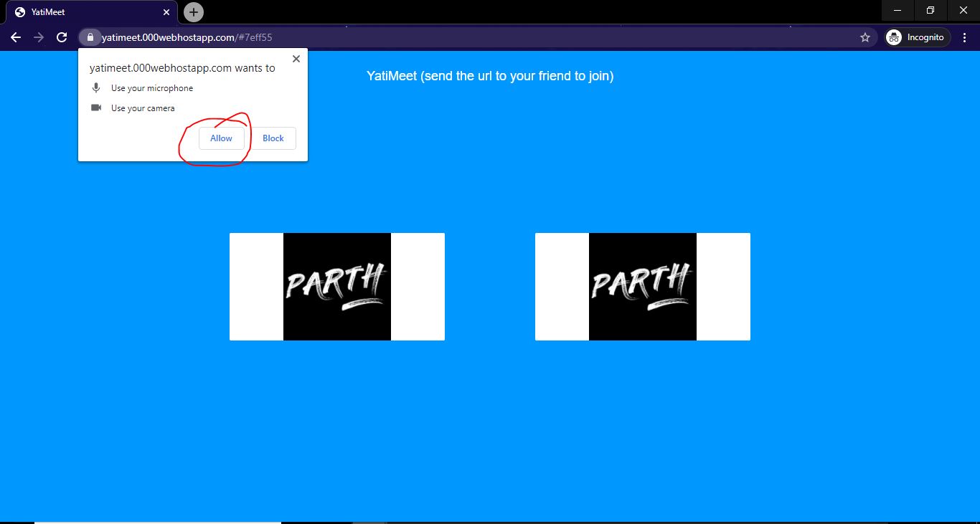Image resolution: width=980 pixels, height=524 pixels.
Task: Click 'Use your camera' permission line
Action: [x=143, y=108]
